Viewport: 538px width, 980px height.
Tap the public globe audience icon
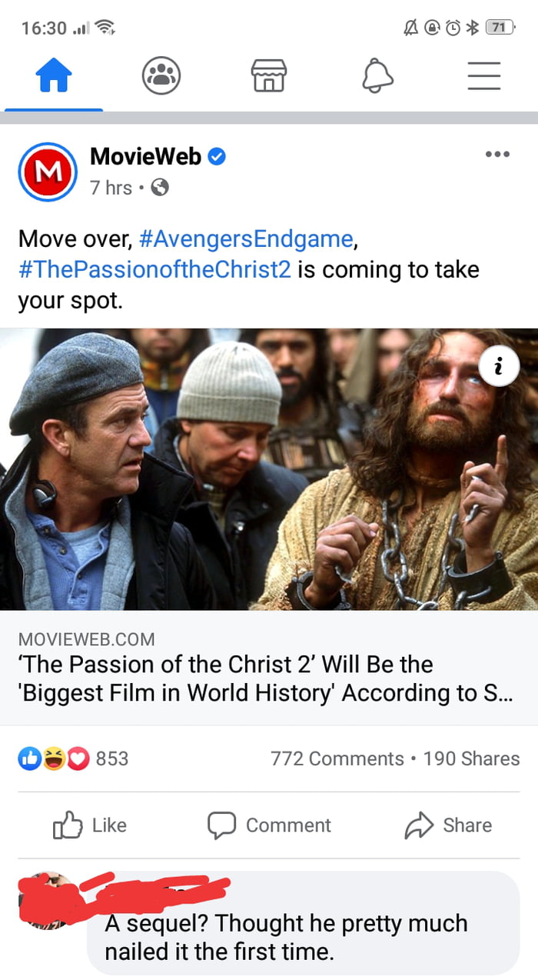160,187
